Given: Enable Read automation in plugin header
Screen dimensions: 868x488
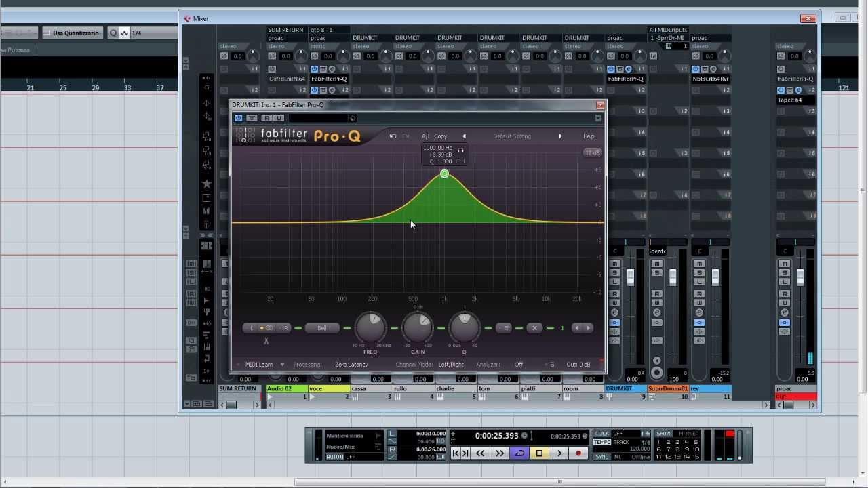Looking at the screenshot, I should pyautogui.click(x=267, y=118).
